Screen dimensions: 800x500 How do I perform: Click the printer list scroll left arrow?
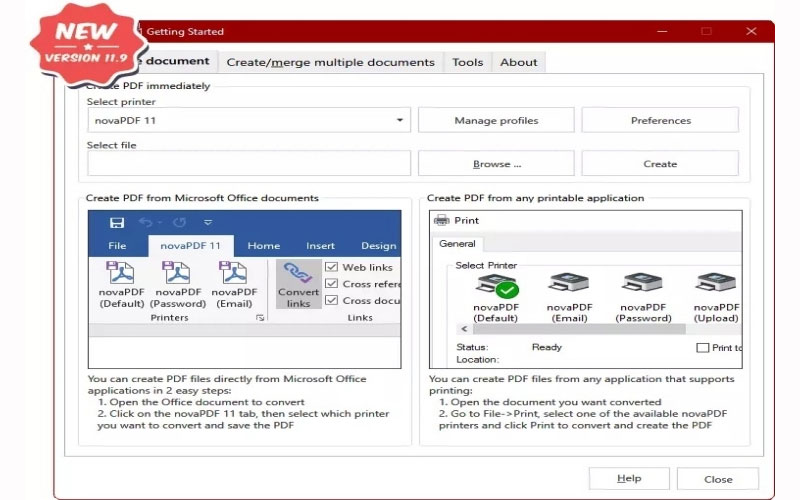click(464, 329)
